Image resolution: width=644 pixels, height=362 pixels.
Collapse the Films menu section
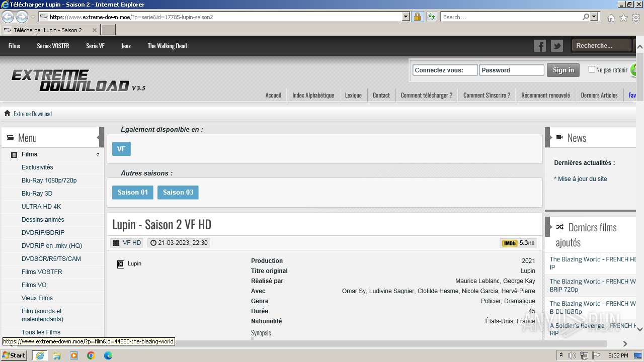98,154
